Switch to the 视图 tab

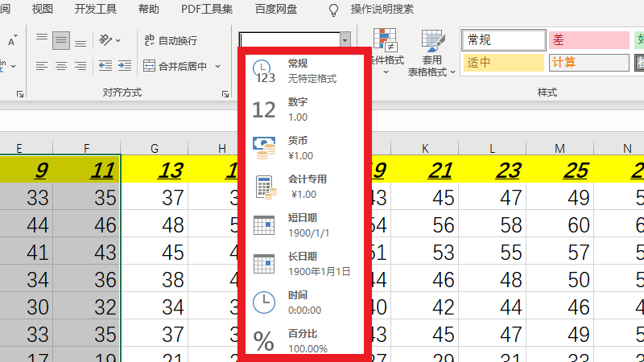pos(43,10)
